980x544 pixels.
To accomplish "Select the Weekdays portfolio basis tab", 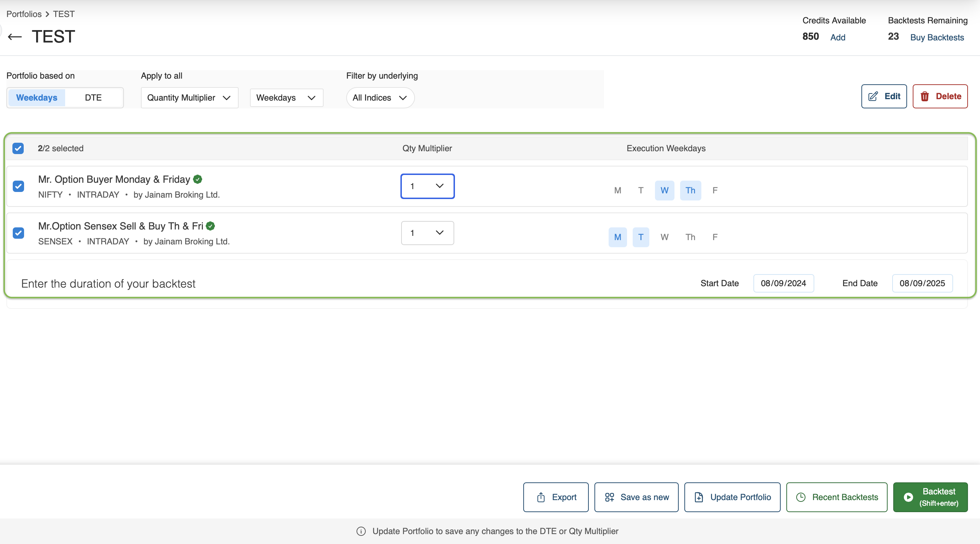I will 36,98.
